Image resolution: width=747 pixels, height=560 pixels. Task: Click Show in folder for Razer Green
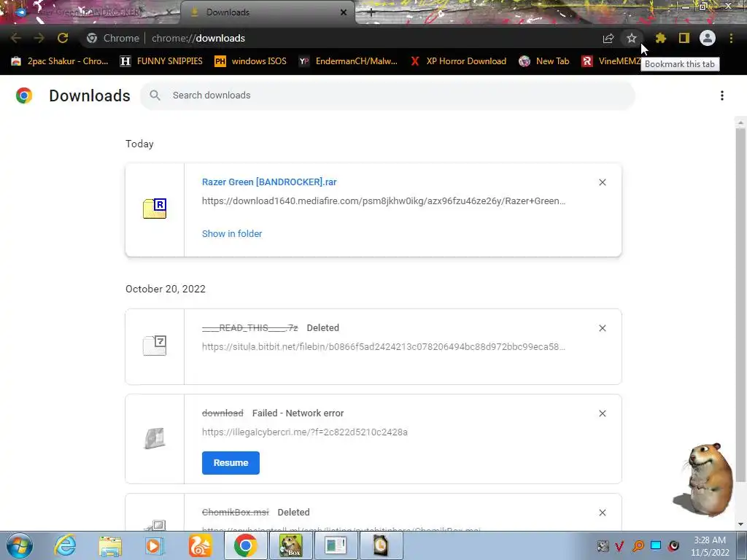232,234
